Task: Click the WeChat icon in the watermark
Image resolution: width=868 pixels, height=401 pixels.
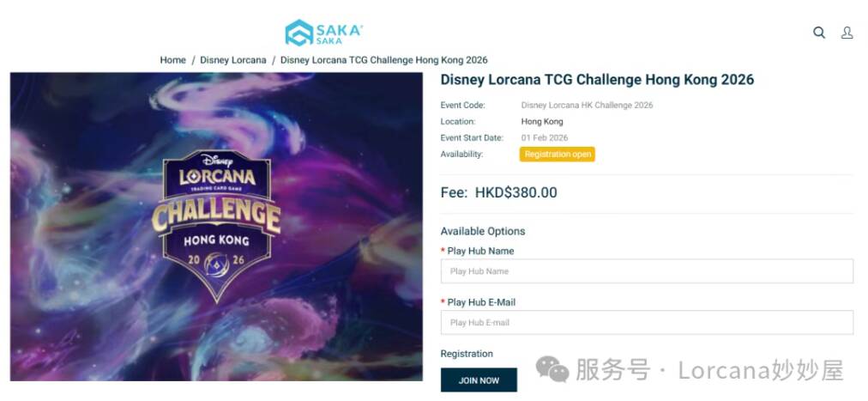Action: 552,370
